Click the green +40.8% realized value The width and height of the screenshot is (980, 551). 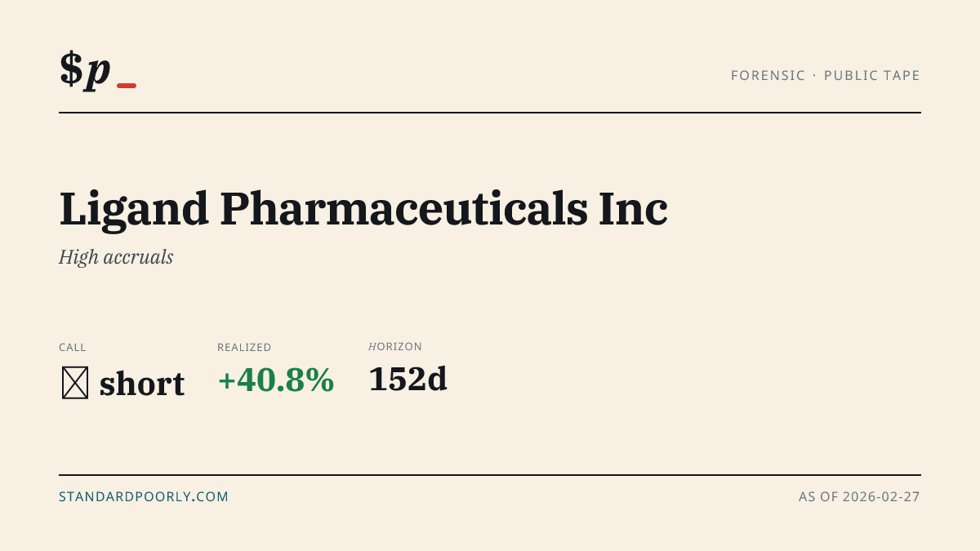[x=276, y=380]
